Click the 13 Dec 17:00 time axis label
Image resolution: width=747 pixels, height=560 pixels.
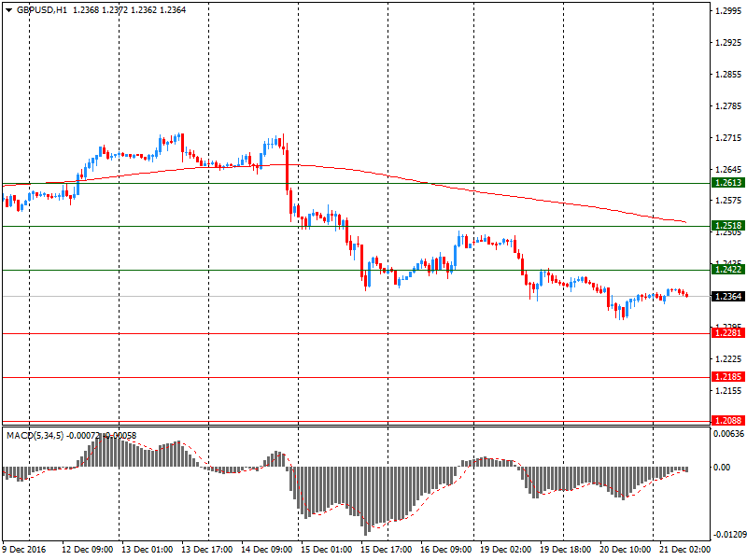[x=207, y=550]
